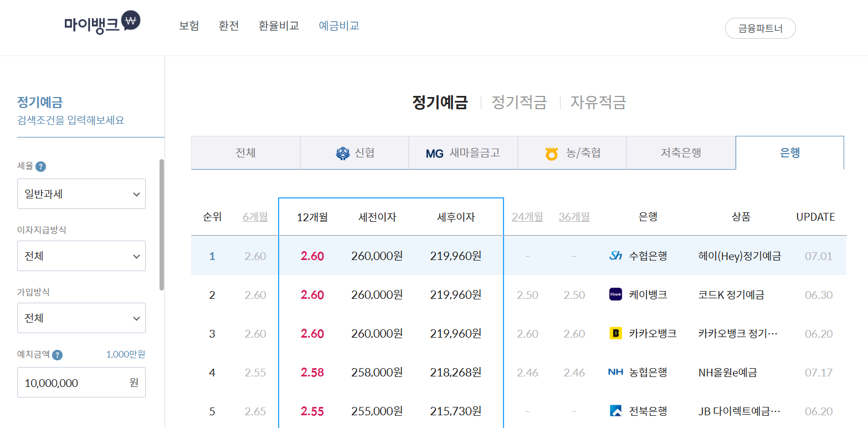Open the 세율 tax type dropdown
The height and width of the screenshot is (428, 868).
click(x=81, y=193)
